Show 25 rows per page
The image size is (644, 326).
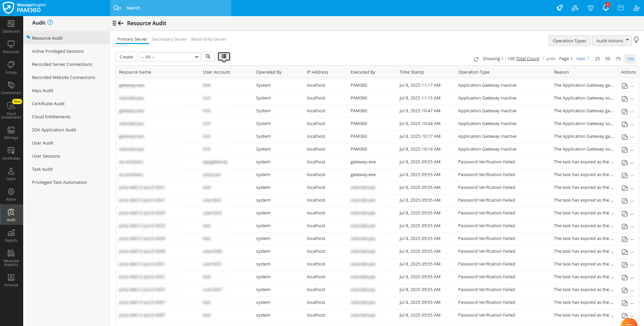(597, 58)
